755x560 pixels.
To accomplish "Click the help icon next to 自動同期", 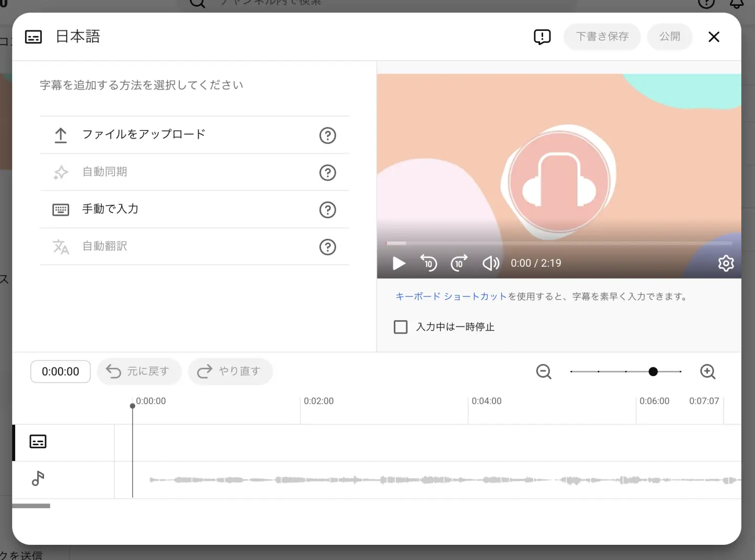I will tap(327, 172).
